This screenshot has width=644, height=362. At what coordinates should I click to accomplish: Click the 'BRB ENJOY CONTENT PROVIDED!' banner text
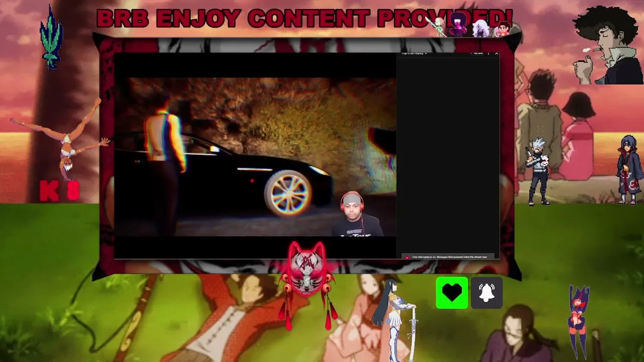click(305, 19)
